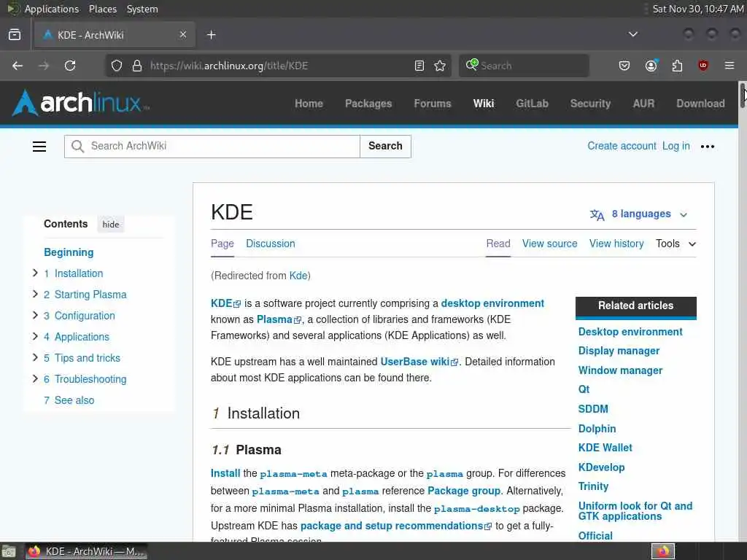This screenshot has height=560, width=747.
Task: Open Firefox View icon beside tabs
Action: click(15, 34)
